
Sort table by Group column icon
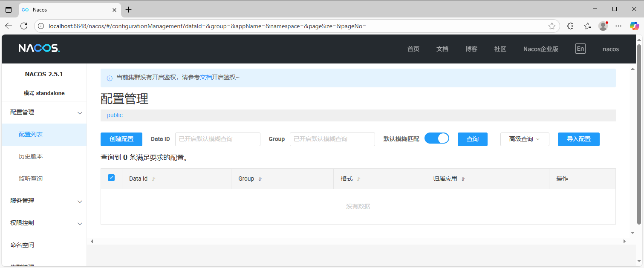point(260,179)
